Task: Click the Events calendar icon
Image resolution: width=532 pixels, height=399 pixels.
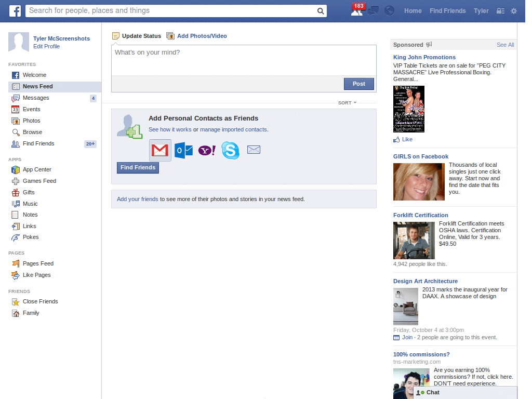Action: pos(15,109)
